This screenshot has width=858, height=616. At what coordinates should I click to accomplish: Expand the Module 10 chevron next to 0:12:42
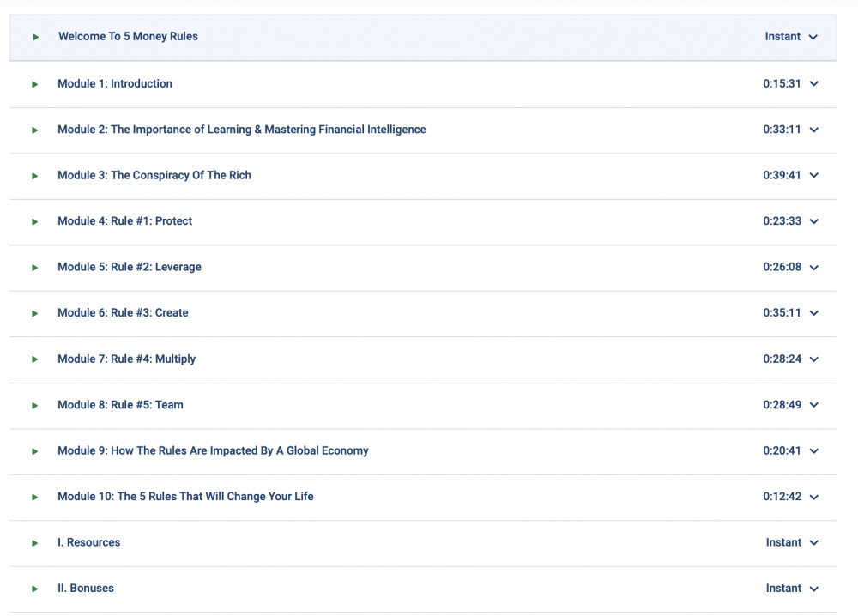814,498
